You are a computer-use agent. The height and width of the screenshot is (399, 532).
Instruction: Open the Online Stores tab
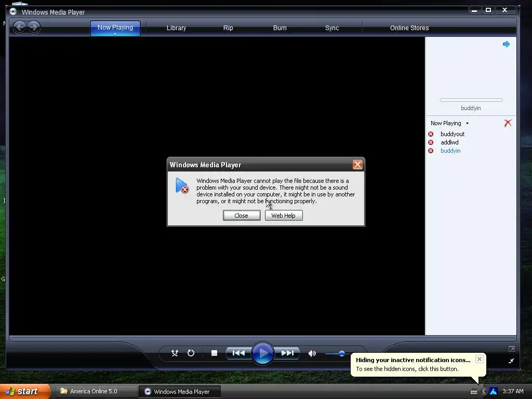409,28
